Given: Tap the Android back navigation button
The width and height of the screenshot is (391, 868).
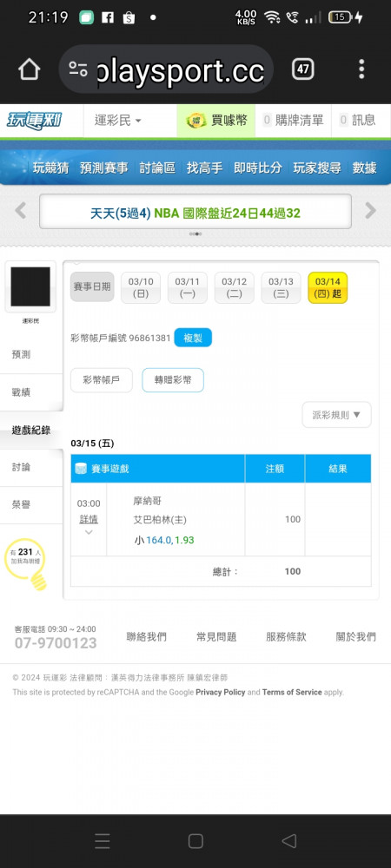Looking at the screenshot, I should 289,841.
